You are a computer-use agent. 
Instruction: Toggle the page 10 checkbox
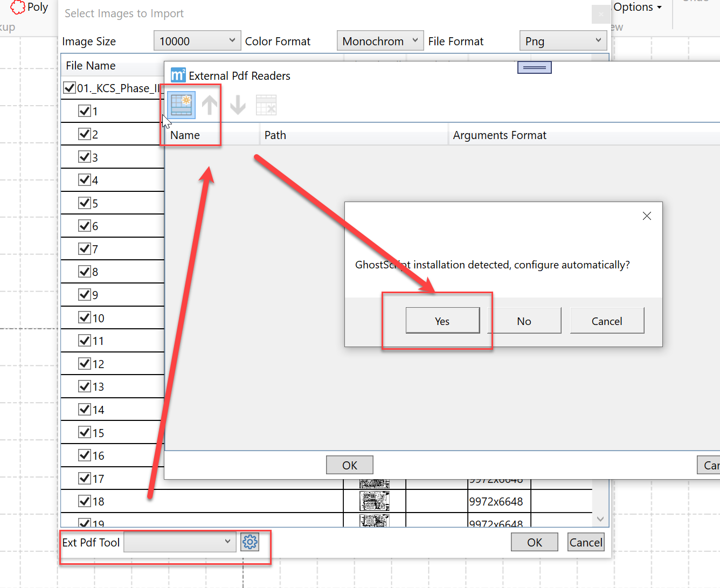(85, 317)
